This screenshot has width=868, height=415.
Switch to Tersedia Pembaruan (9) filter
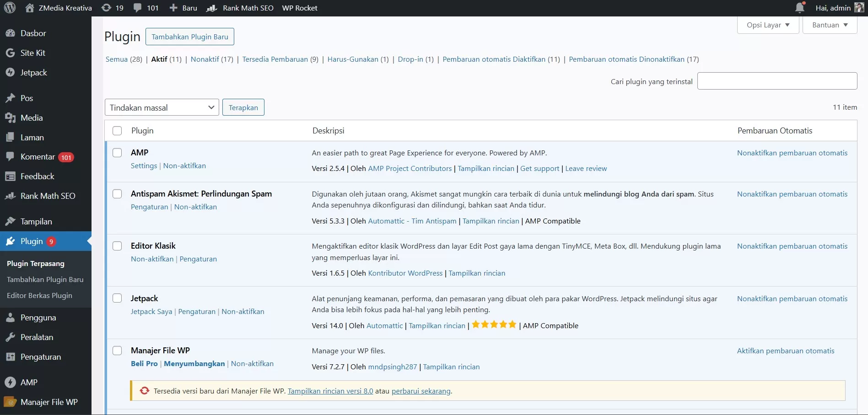pos(280,59)
